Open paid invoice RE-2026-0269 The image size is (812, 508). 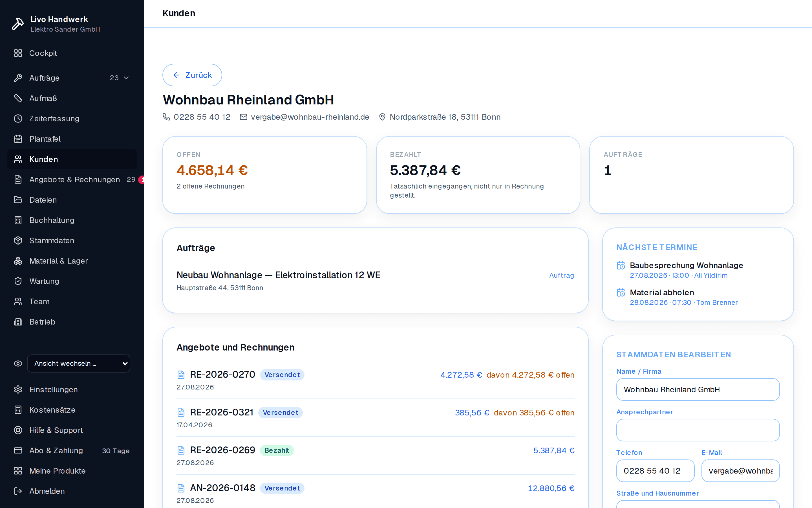[x=375, y=456]
